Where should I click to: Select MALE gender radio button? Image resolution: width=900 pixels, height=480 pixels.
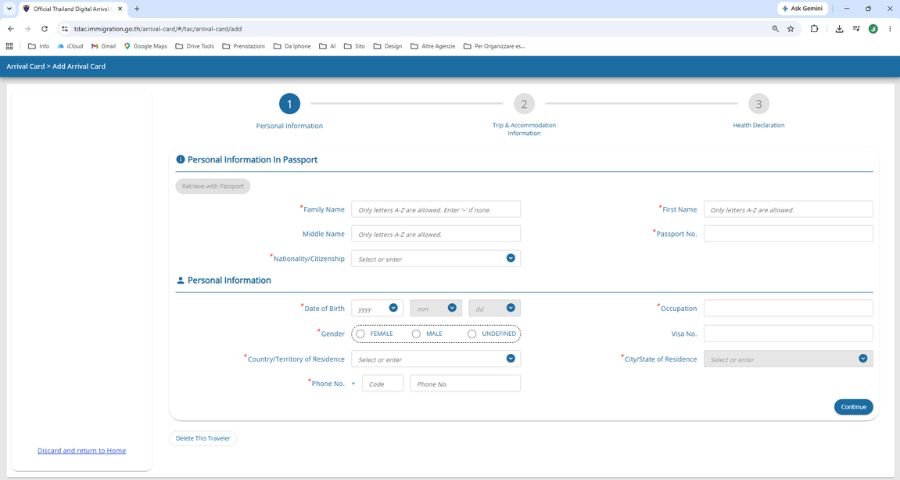[416, 334]
